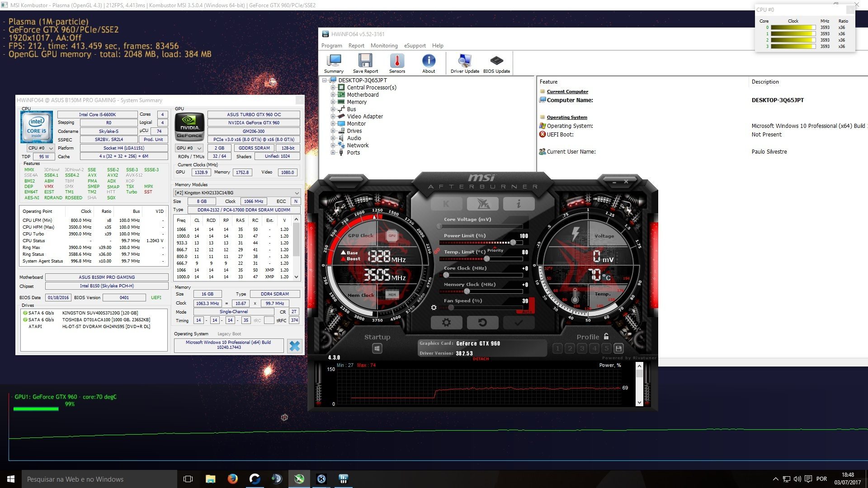Open Afterburner information 'i' button
The width and height of the screenshot is (868, 488).
pyautogui.click(x=519, y=204)
